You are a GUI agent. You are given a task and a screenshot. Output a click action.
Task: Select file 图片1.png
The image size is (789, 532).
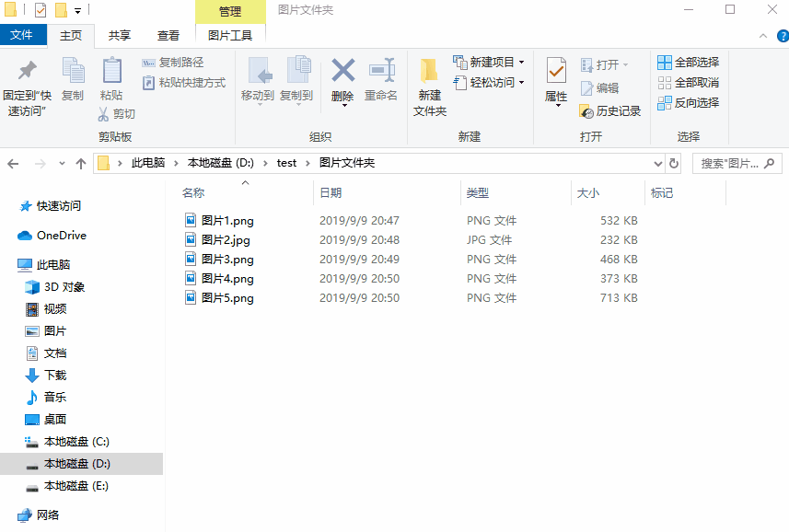[219, 221]
